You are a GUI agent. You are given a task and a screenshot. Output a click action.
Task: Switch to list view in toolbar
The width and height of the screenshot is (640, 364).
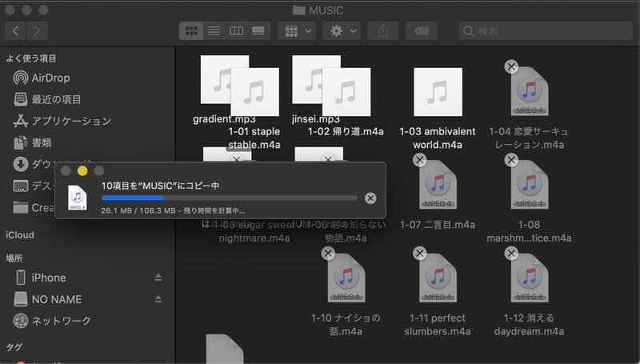(x=214, y=31)
